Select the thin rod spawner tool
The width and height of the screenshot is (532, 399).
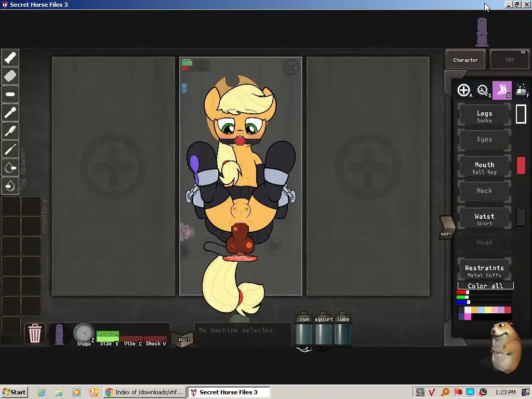(x=10, y=149)
